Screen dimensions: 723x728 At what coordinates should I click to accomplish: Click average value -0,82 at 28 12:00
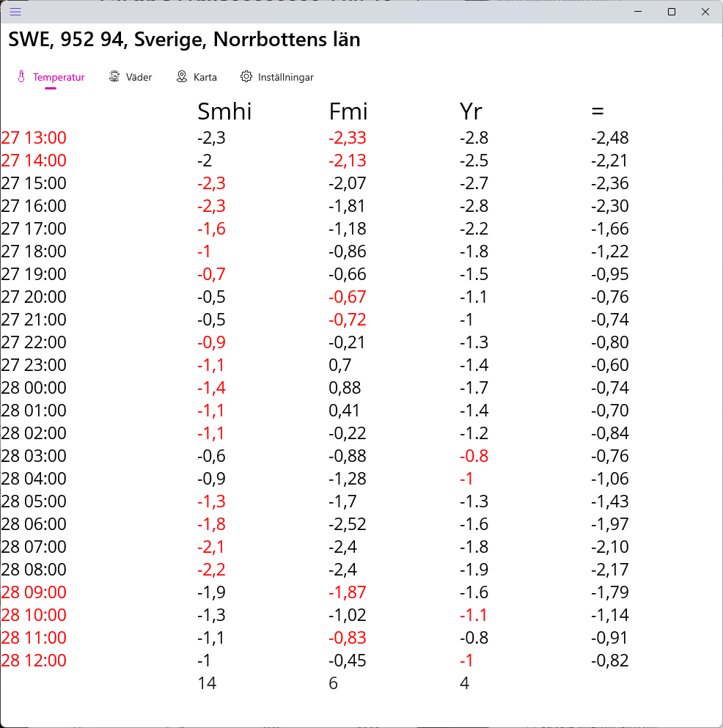pyautogui.click(x=609, y=661)
